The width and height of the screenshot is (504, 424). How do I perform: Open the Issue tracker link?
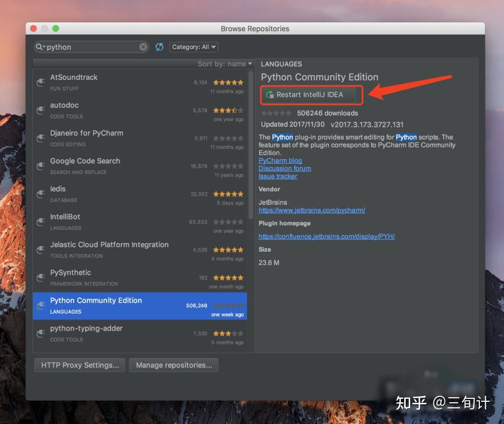[x=278, y=176]
